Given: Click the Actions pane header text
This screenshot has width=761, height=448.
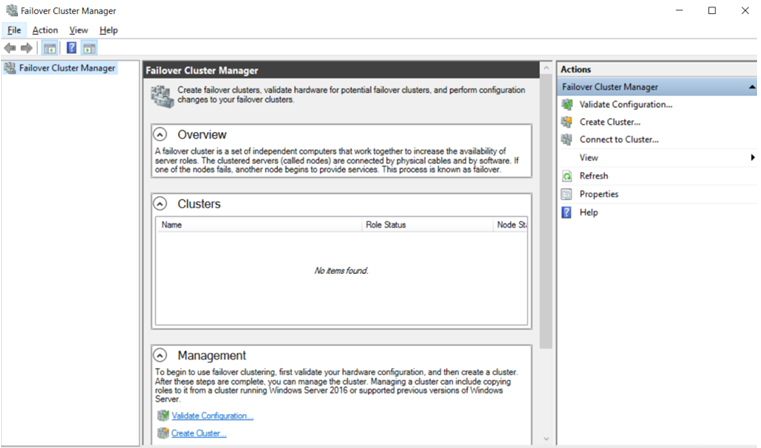Looking at the screenshot, I should [x=576, y=69].
